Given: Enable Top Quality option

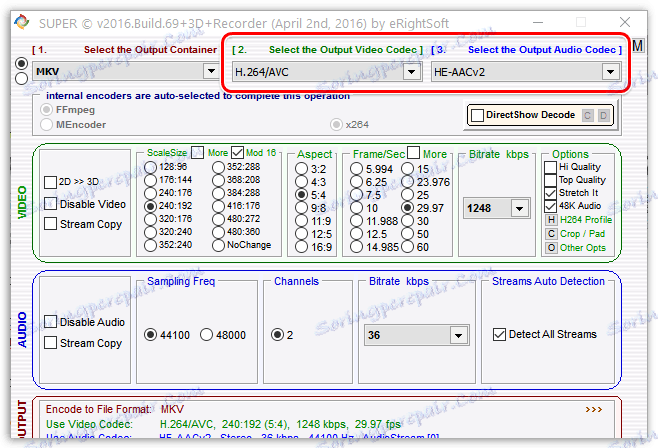Looking at the screenshot, I should (x=550, y=180).
